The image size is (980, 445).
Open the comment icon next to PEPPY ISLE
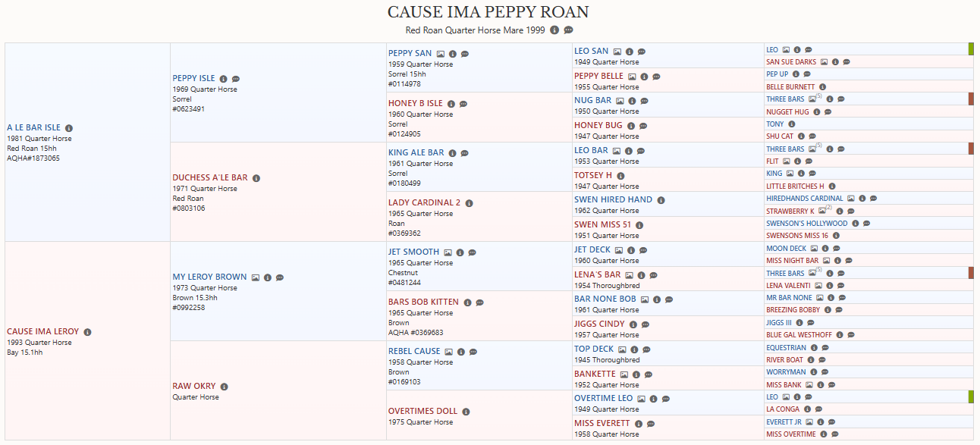coord(236,79)
